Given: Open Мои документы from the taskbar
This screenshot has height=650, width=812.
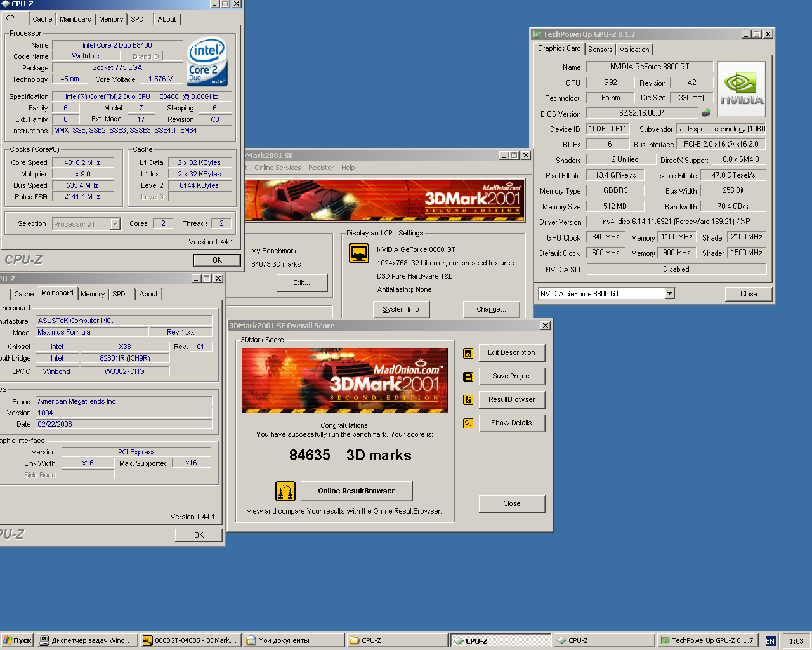Looking at the screenshot, I should point(294,640).
